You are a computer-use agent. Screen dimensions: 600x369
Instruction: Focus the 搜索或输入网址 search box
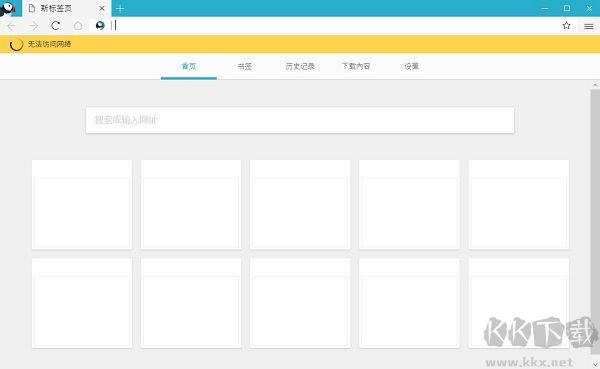[300, 120]
